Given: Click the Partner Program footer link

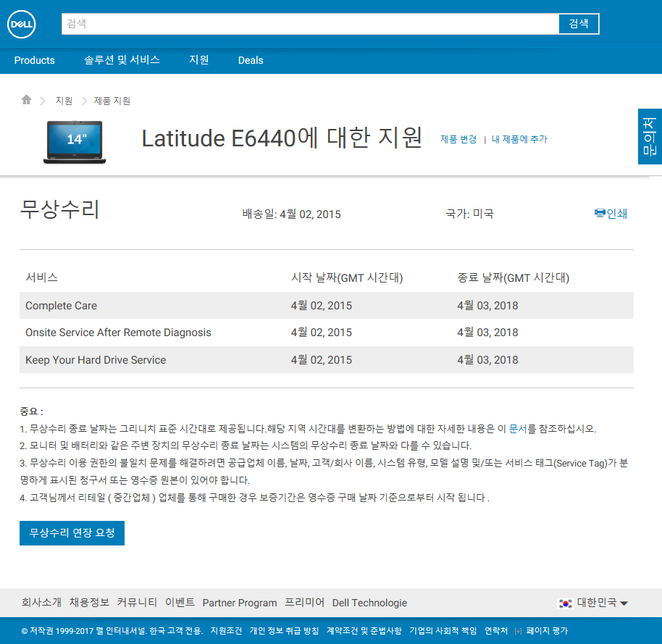Looking at the screenshot, I should (x=240, y=603).
